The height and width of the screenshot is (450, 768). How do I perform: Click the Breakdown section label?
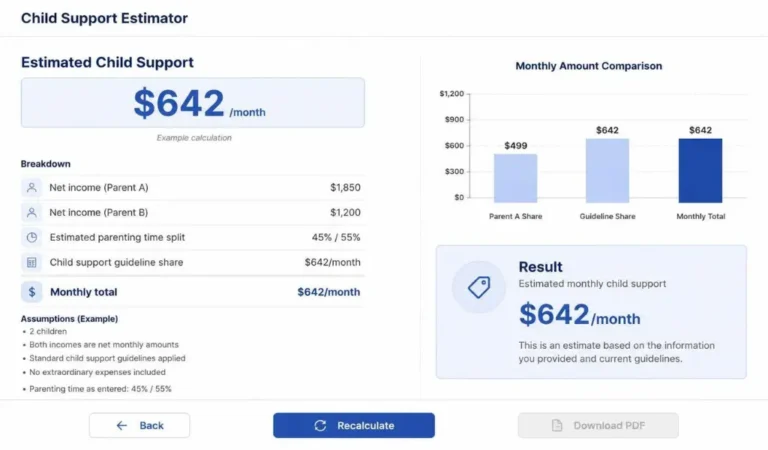click(46, 164)
